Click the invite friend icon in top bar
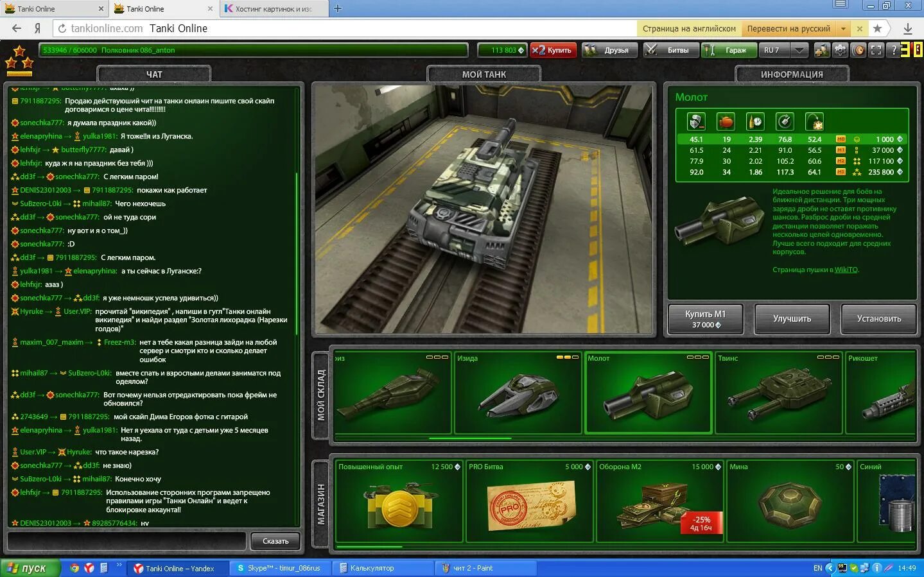This screenshot has width=924, height=577. click(821, 50)
